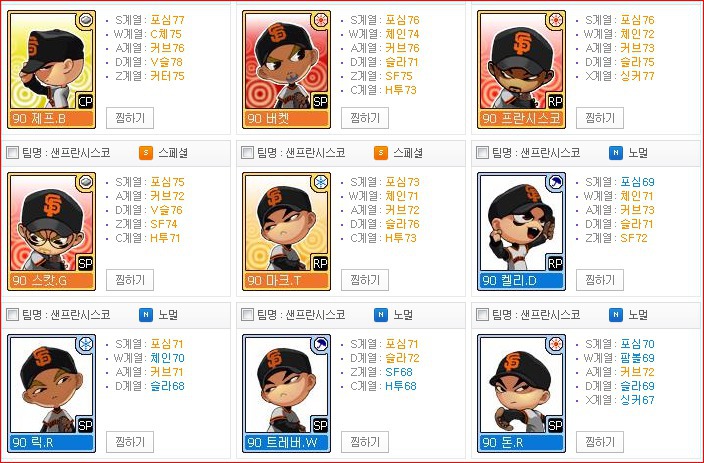Click 찜하기 button for 프란시스코
Image resolution: width=704 pixels, height=463 pixels.
(x=600, y=118)
